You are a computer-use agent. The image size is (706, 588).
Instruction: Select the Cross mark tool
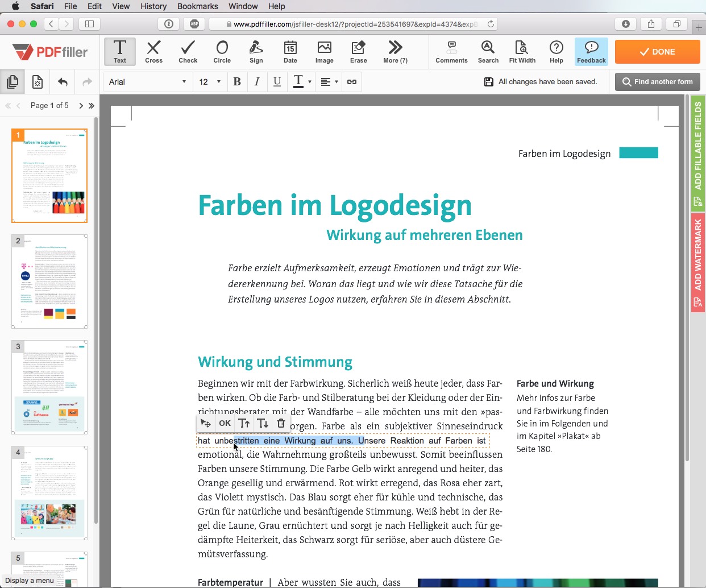[153, 52]
